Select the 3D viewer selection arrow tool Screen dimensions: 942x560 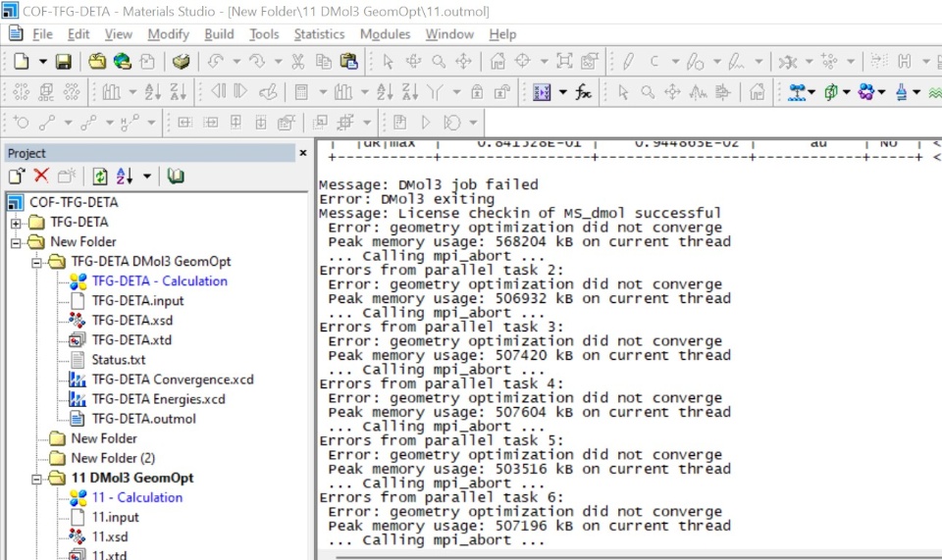click(x=389, y=61)
